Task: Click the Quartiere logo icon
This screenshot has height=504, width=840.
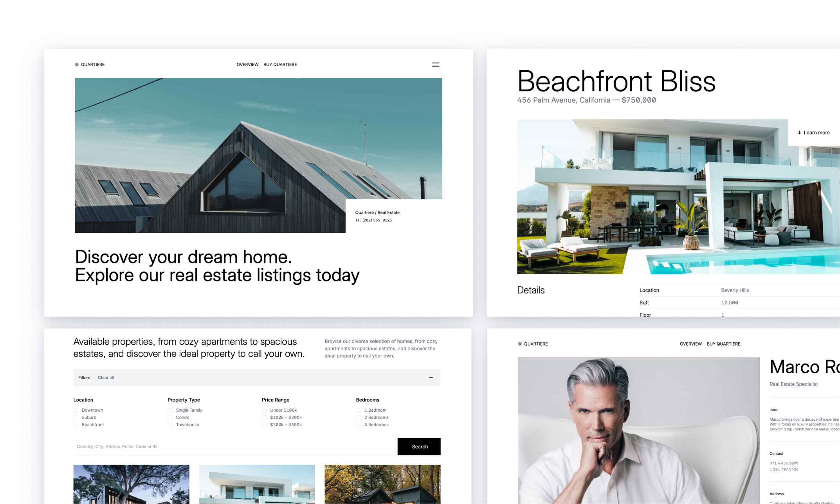Action: click(77, 64)
